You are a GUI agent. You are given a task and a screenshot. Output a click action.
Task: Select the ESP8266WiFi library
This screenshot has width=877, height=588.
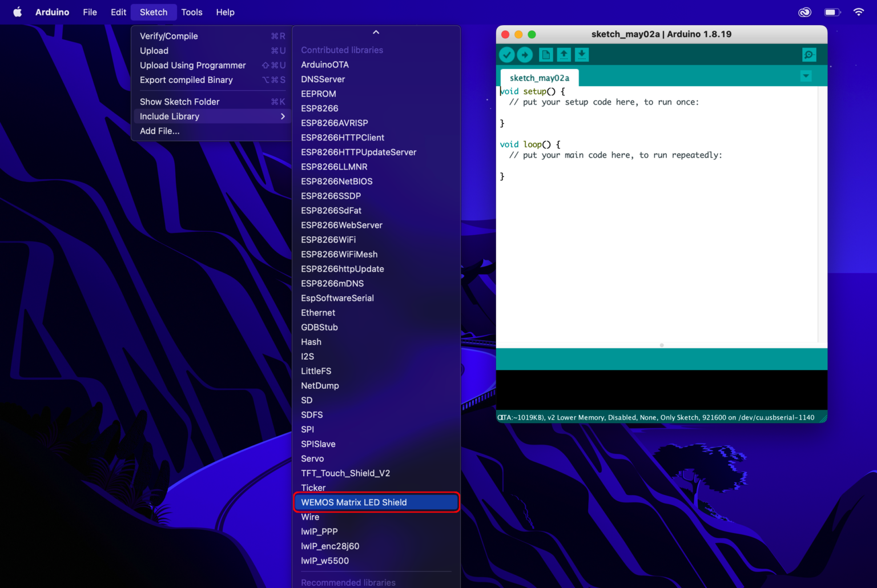click(x=328, y=240)
